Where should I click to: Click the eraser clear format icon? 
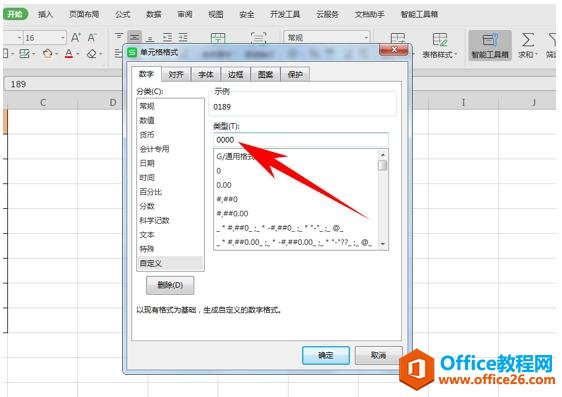tap(92, 54)
